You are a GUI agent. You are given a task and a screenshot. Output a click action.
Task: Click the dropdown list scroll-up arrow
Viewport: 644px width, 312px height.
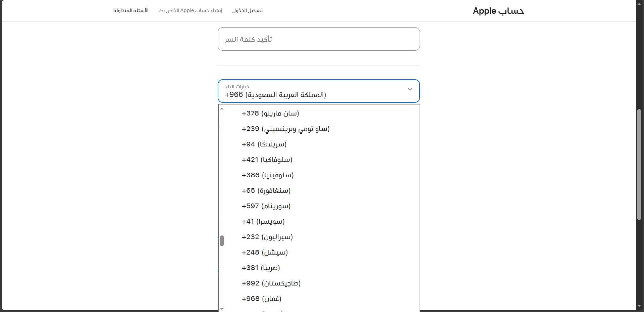[x=222, y=109]
